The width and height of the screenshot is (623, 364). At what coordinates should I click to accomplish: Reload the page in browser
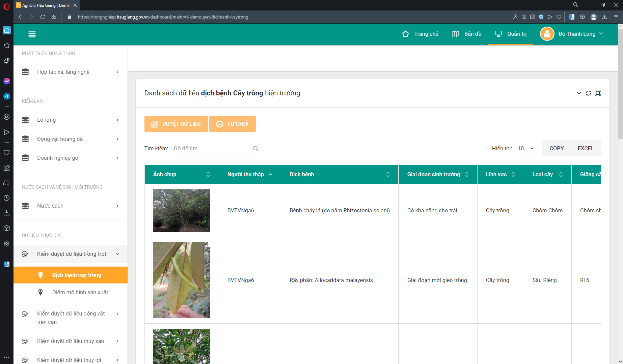pos(43,17)
